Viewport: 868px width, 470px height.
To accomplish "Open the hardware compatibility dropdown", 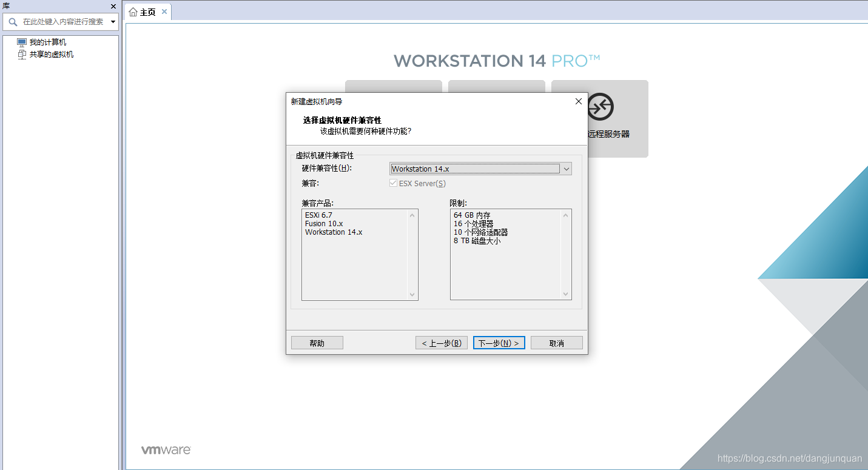I will tap(567, 169).
